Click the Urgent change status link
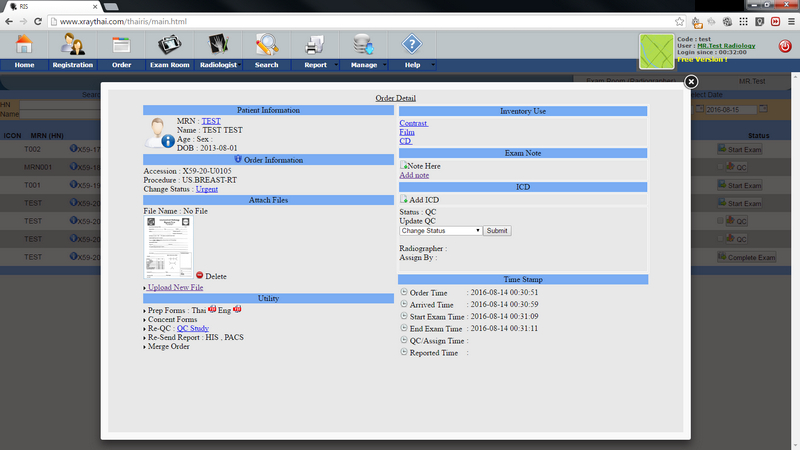The image size is (800, 450). [x=207, y=188]
